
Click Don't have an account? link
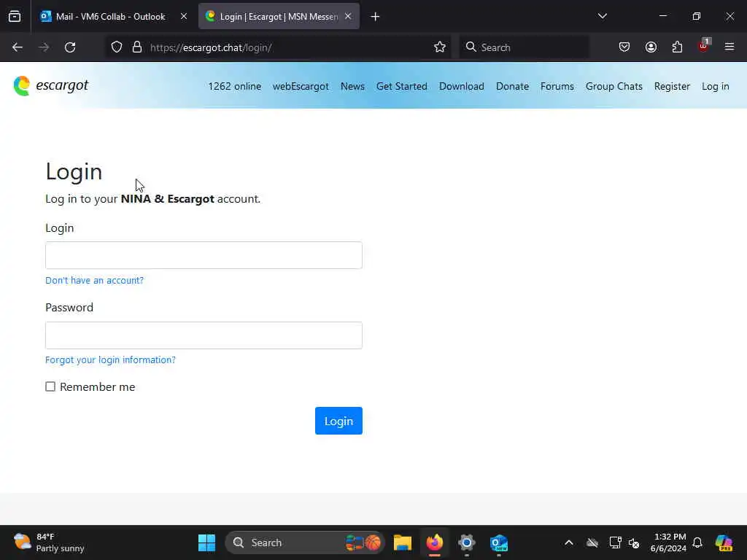click(x=94, y=280)
